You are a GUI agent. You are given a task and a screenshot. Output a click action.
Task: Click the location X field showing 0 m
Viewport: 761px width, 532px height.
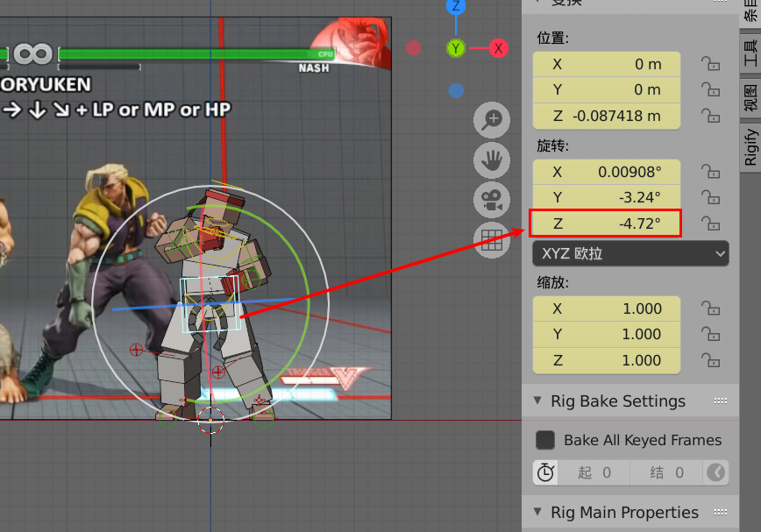tap(607, 64)
